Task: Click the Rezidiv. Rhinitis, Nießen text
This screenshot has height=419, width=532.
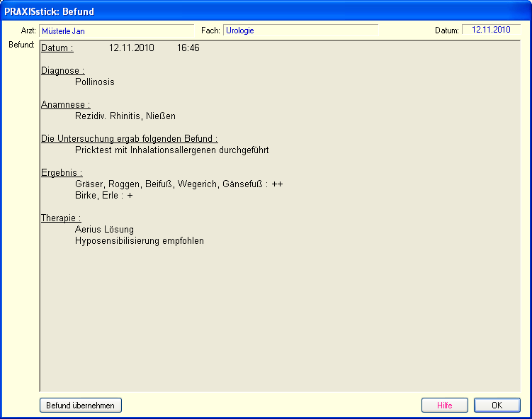Action: (125, 116)
